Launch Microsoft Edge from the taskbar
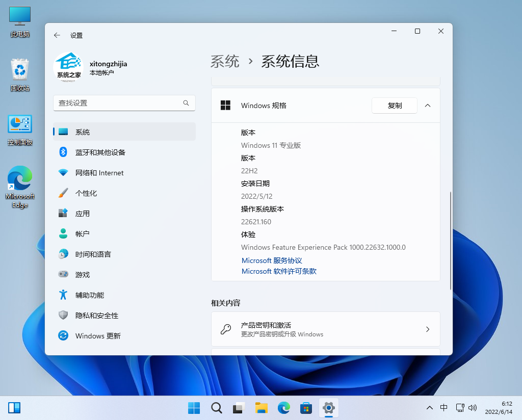The width and height of the screenshot is (522, 420). (283, 408)
